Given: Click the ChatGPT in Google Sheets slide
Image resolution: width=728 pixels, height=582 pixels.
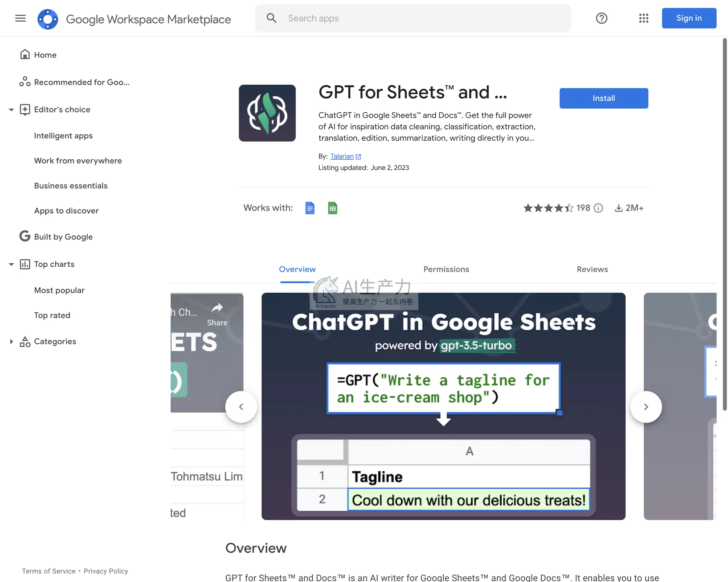Looking at the screenshot, I should (443, 406).
